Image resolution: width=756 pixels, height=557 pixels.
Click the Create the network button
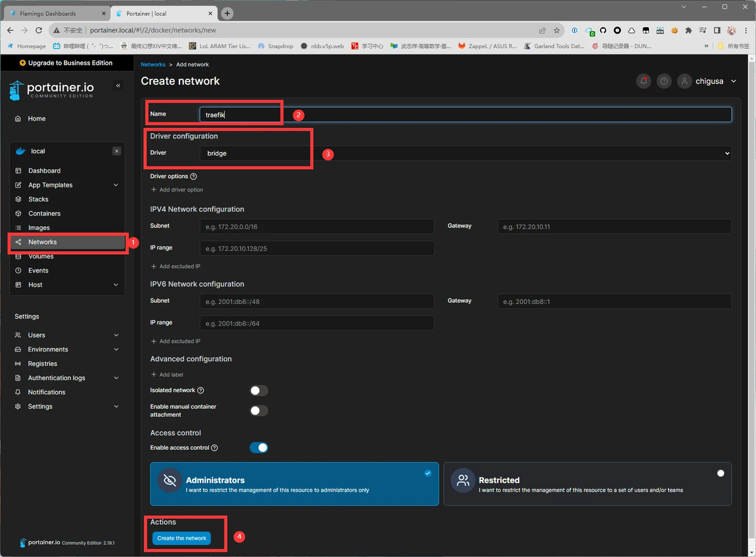pyautogui.click(x=181, y=538)
